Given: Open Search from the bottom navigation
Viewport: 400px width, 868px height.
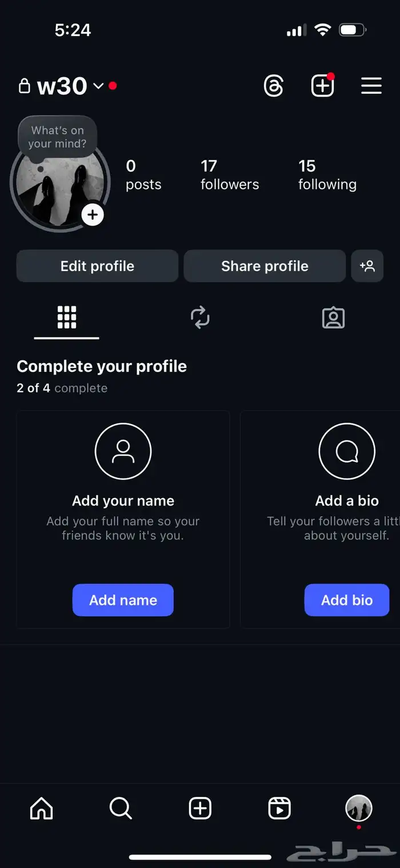Looking at the screenshot, I should 120,809.
